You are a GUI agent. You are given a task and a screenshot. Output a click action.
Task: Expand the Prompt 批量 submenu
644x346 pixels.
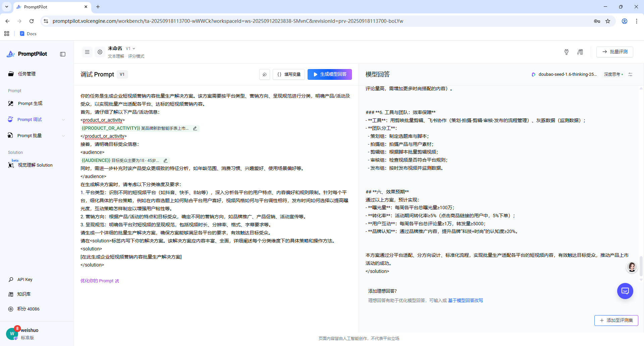tap(63, 136)
